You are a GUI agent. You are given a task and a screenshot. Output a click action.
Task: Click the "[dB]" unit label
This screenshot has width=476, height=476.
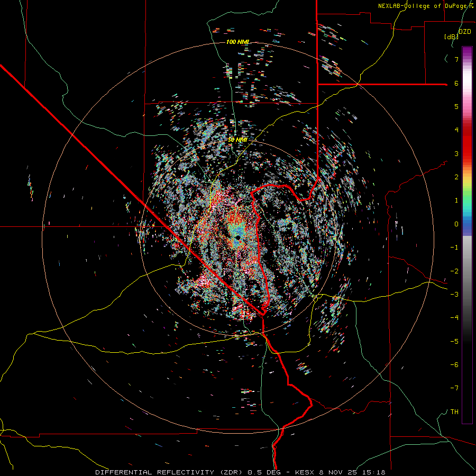pyautogui.click(x=452, y=36)
